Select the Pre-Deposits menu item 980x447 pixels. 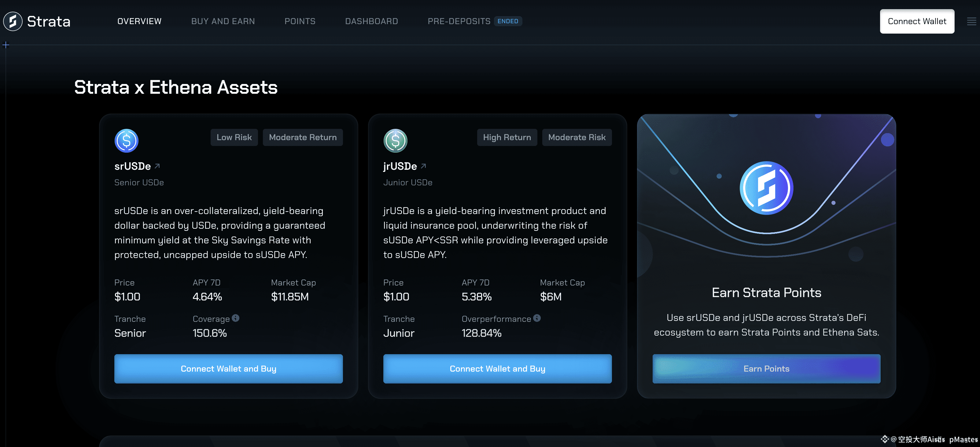click(x=459, y=21)
